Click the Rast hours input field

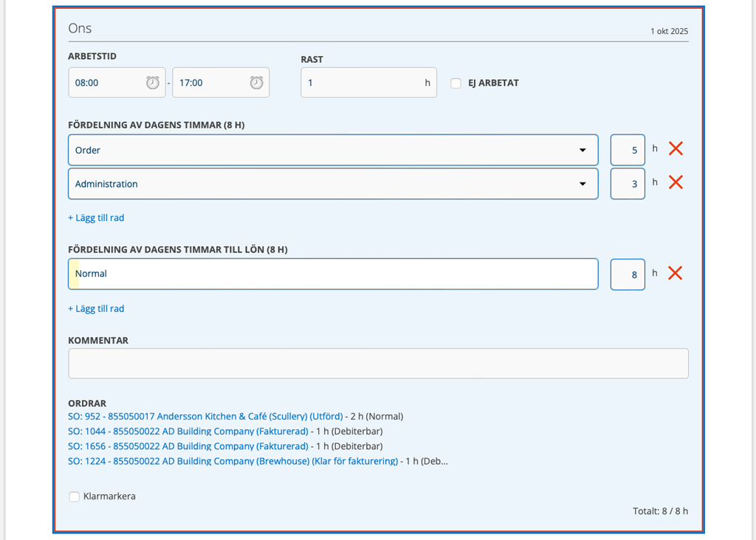pos(362,83)
